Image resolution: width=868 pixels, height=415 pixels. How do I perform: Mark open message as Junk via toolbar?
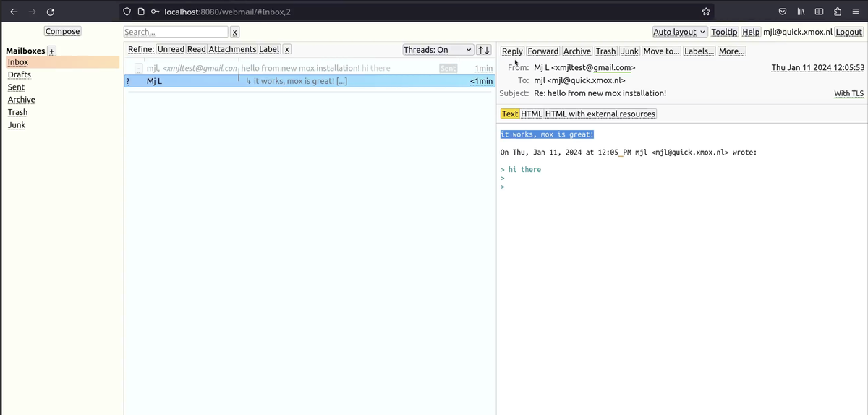(629, 51)
